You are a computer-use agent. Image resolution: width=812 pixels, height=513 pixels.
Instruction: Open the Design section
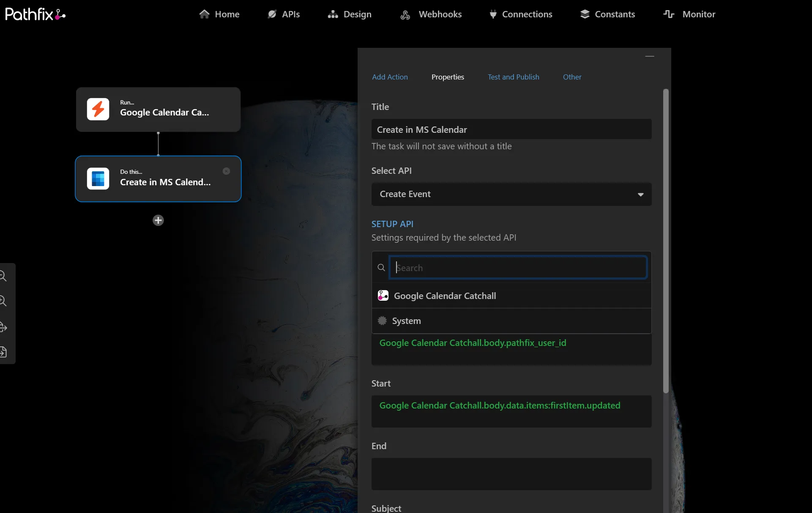pos(350,14)
